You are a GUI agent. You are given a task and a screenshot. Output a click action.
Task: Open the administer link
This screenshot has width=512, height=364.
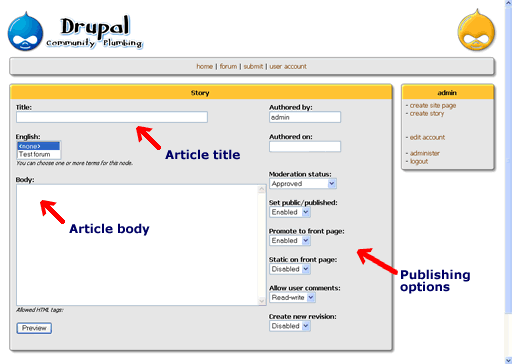point(425,153)
